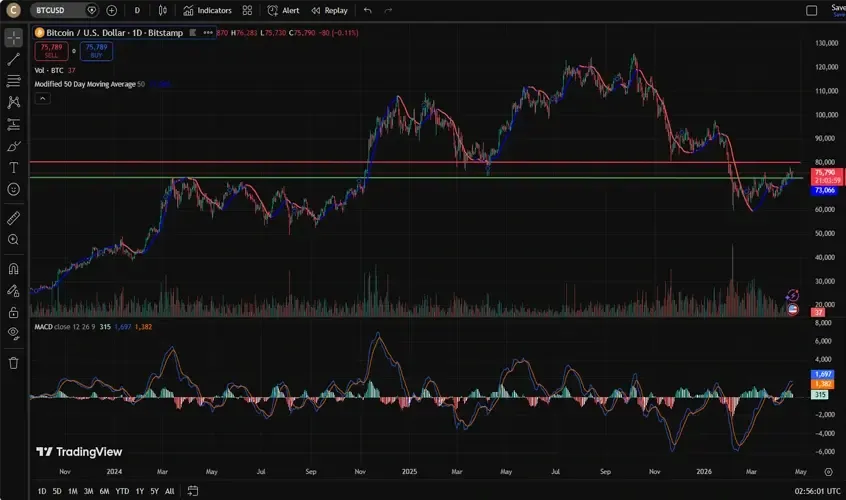
Task: Open the three-dots More menu in legend
Action: [x=208, y=33]
